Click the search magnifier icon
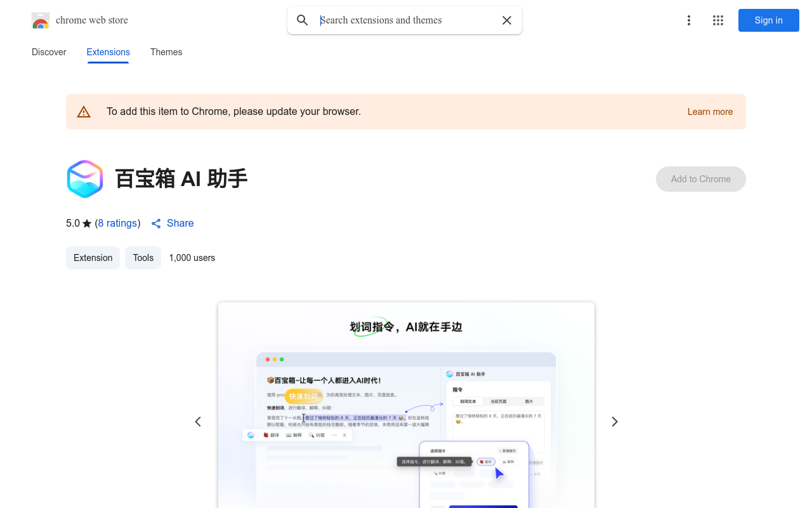Screen dimensions: 812x508 click(303, 20)
